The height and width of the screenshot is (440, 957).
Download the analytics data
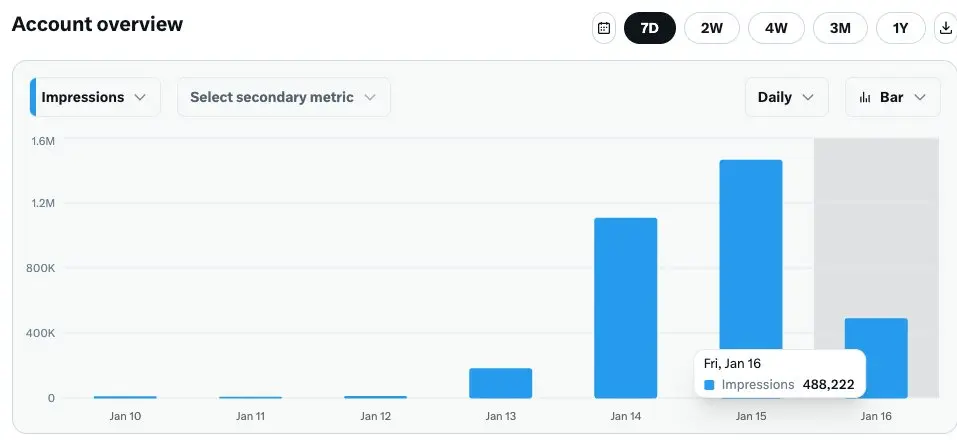(x=945, y=28)
